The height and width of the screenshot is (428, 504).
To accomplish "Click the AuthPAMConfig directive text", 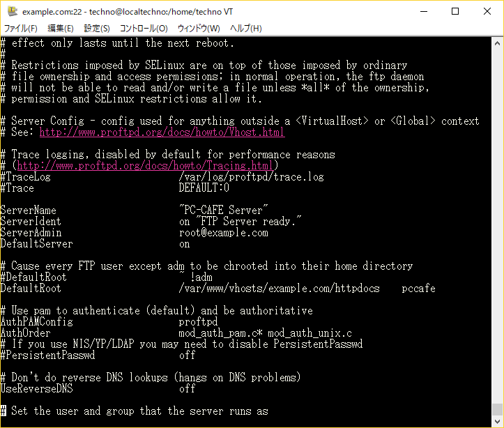I will coord(36,321).
